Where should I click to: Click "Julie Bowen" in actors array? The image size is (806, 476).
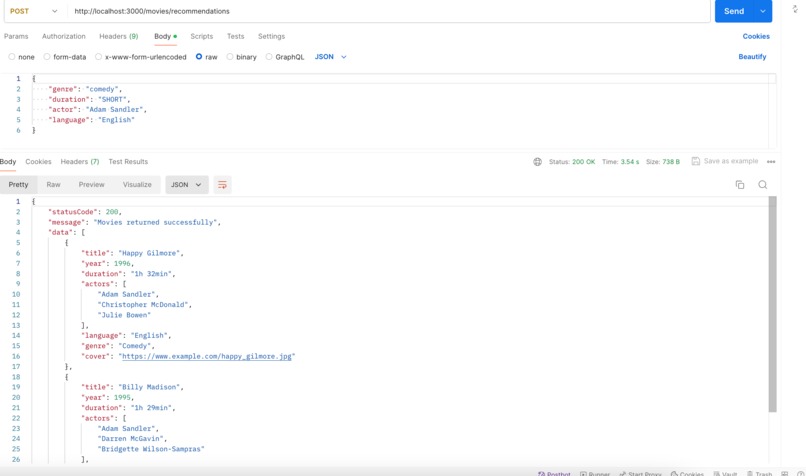pyautogui.click(x=124, y=315)
